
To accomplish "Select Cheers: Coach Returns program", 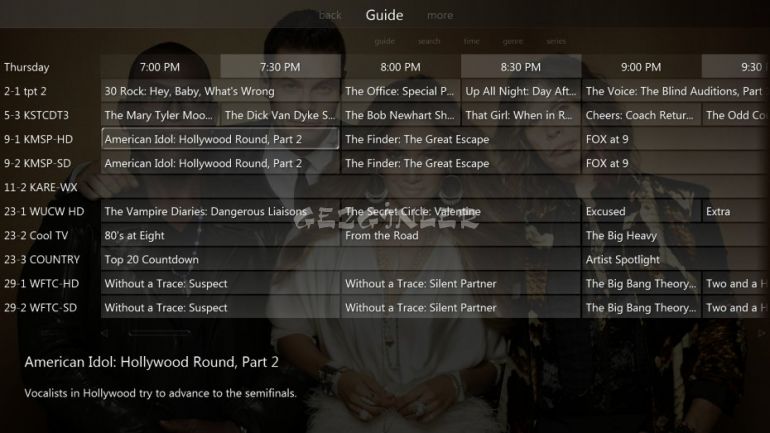I will pyautogui.click(x=641, y=115).
